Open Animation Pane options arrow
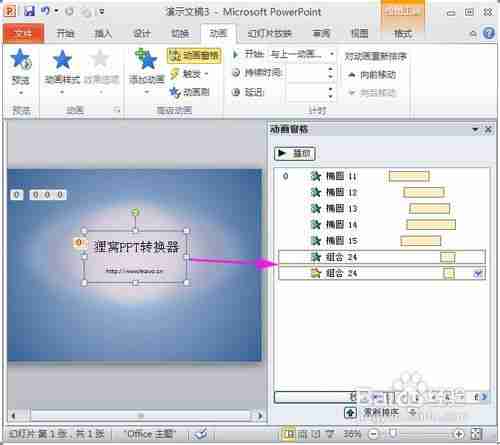The height and width of the screenshot is (445, 500). coord(475,129)
